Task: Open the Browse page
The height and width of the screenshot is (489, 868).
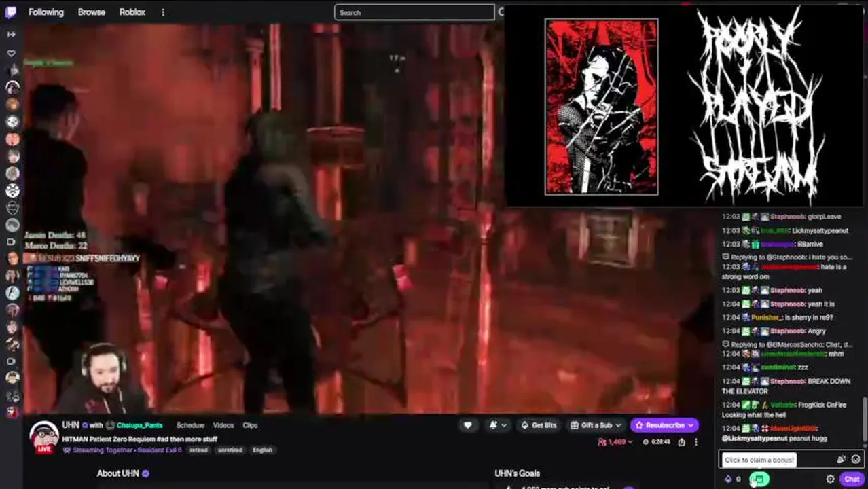Action: point(91,12)
